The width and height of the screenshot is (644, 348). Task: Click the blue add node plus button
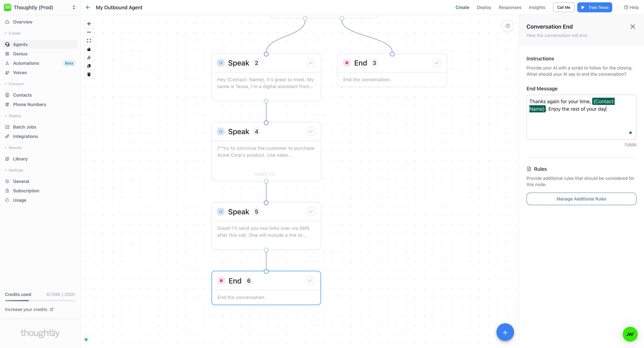pyautogui.click(x=505, y=332)
